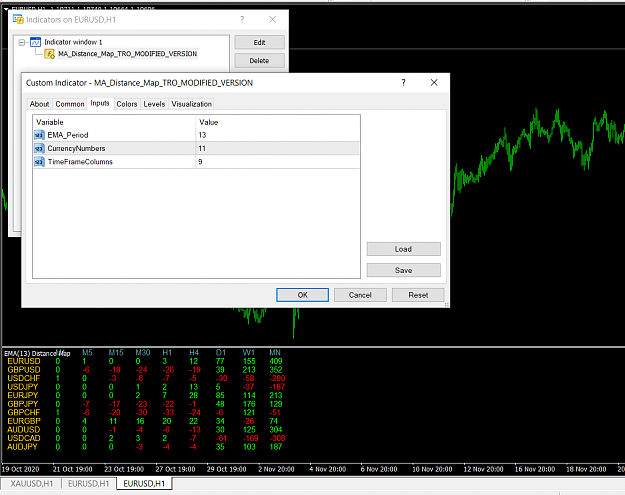
Task: Click the EMA_Period variable icon
Action: [x=39, y=135]
